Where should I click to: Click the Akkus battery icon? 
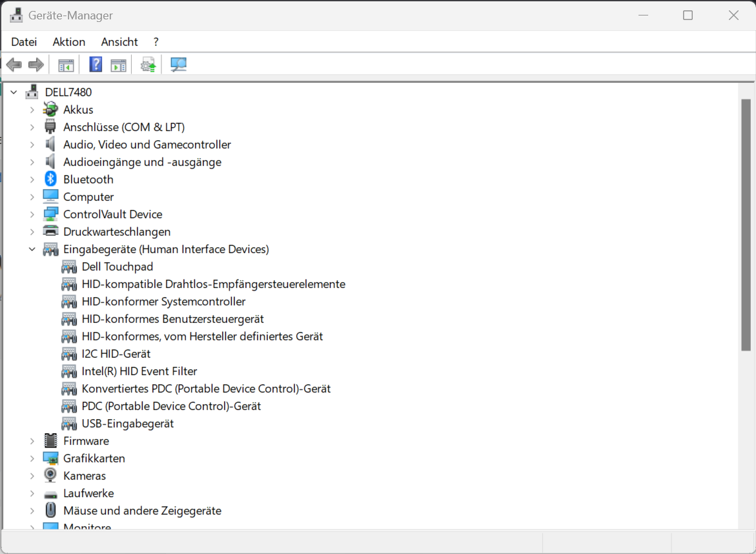[50, 110]
